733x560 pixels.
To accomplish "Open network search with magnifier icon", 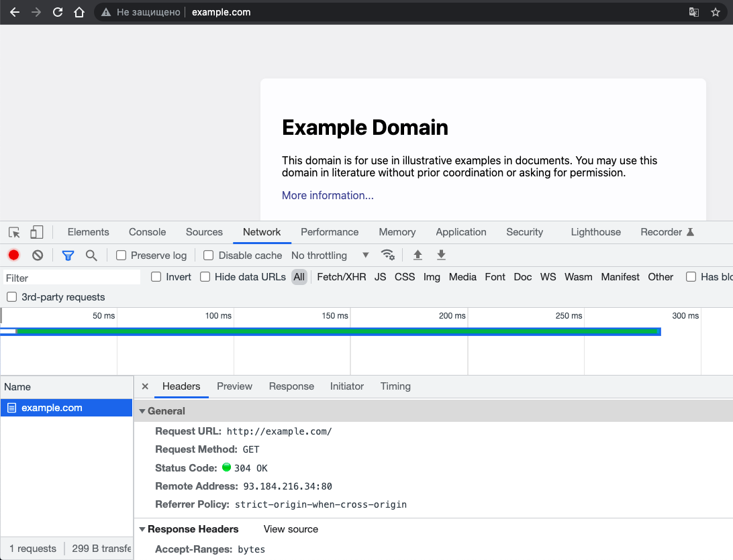I will [x=91, y=255].
